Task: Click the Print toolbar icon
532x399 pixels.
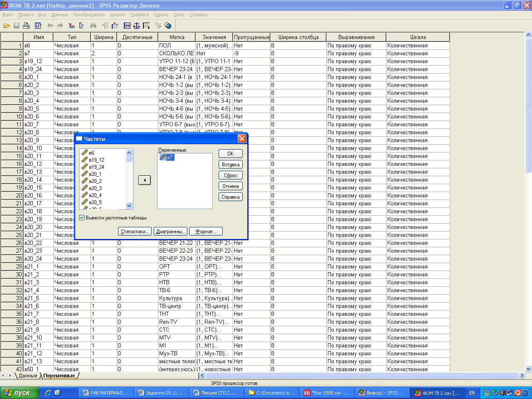Action: 27,26
